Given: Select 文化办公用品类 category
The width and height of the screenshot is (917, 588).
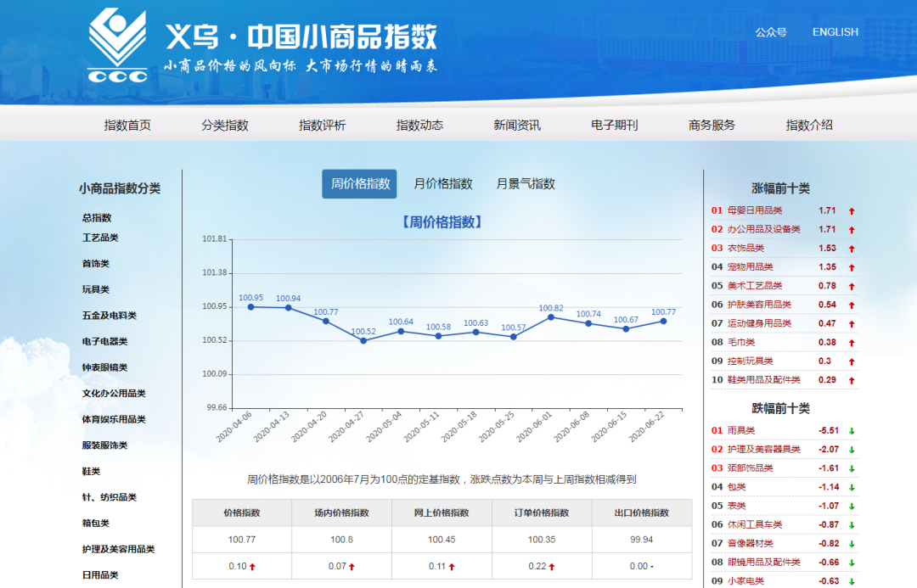Looking at the screenshot, I should (114, 394).
